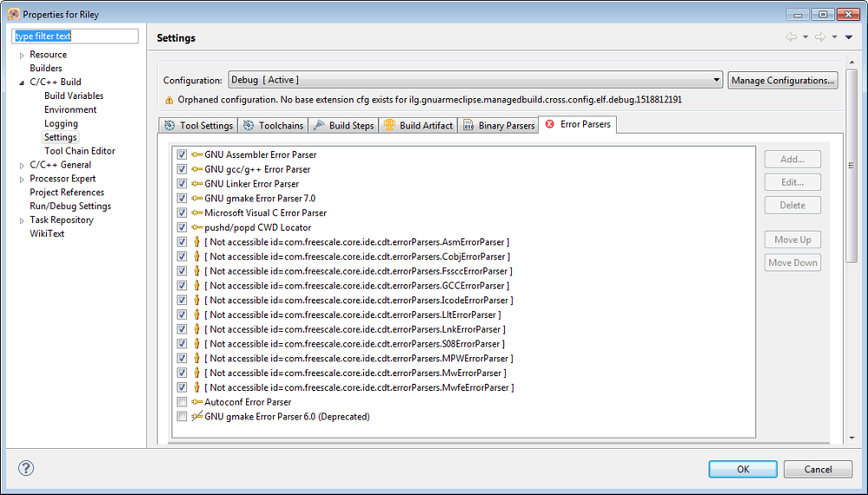Click the AsmErrorParser not-accessible icon
Viewport: 868px width, 495px height.
pyautogui.click(x=196, y=241)
